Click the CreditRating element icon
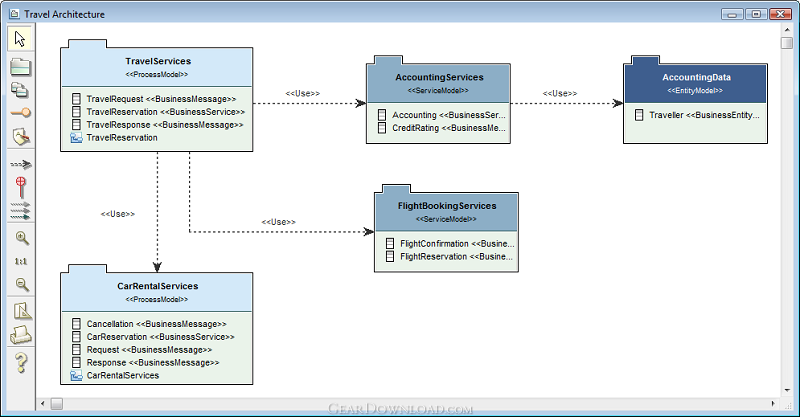 click(x=382, y=128)
